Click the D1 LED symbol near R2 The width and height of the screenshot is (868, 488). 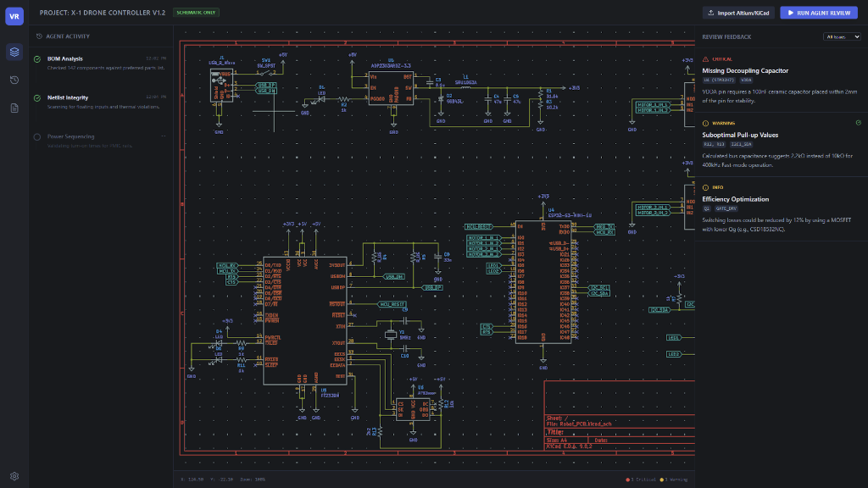point(321,98)
